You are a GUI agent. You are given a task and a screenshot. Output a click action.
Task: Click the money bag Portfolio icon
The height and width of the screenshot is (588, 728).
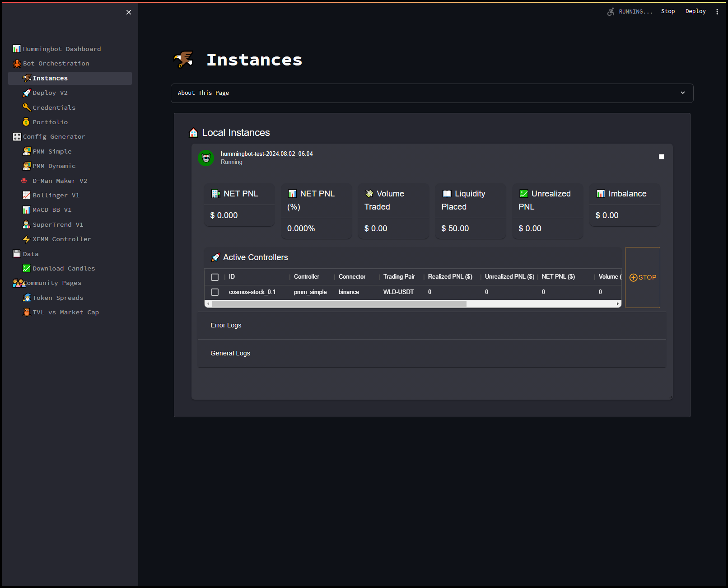click(27, 122)
